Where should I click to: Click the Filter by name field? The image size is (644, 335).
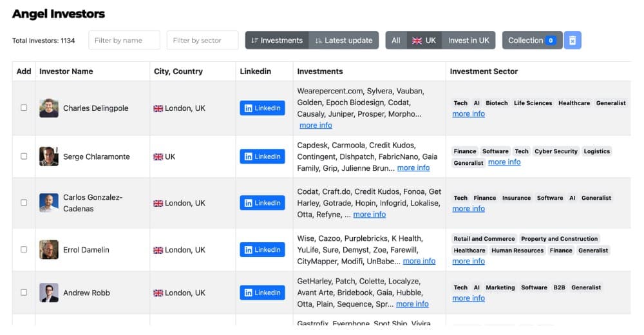[124, 41]
